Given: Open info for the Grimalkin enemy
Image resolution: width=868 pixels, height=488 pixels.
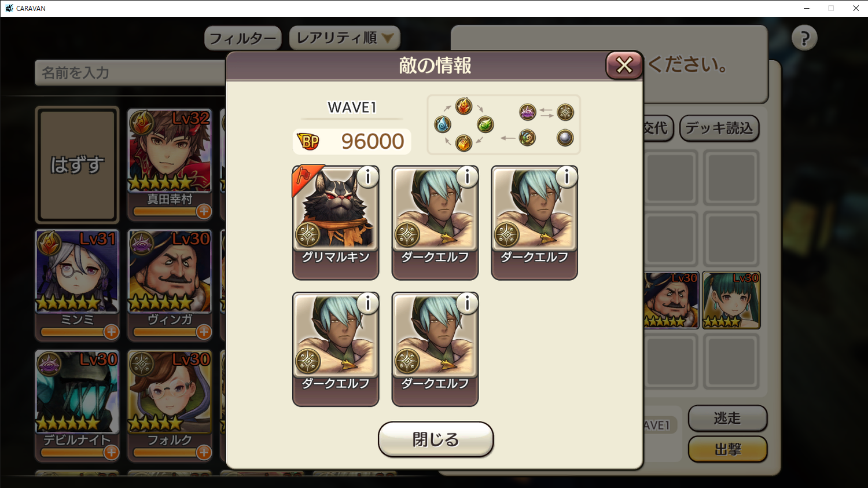Looking at the screenshot, I should tap(368, 177).
